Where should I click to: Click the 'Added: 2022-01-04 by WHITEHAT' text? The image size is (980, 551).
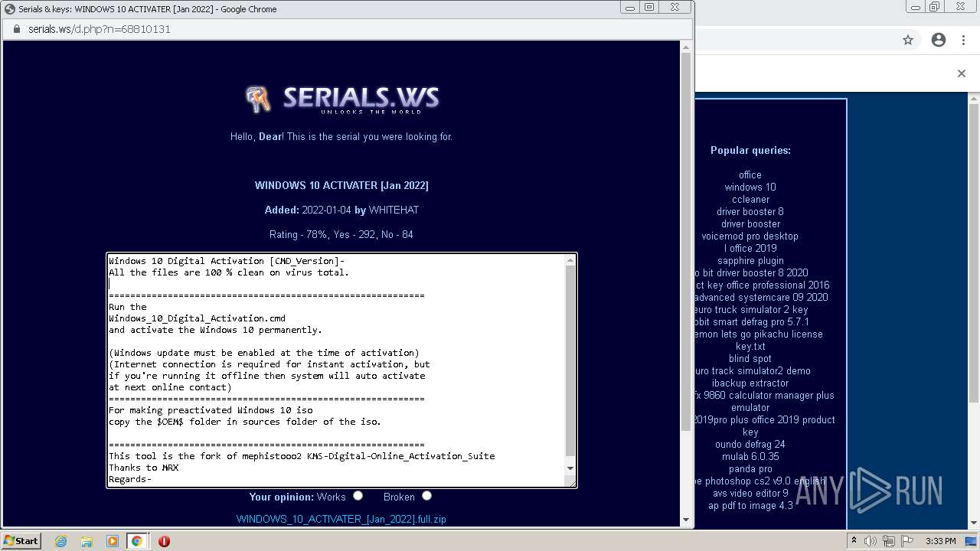(341, 210)
